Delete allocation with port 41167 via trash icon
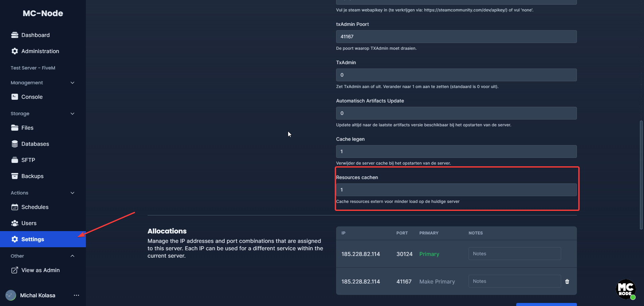Image resolution: width=644 pixels, height=306 pixels. (567, 281)
